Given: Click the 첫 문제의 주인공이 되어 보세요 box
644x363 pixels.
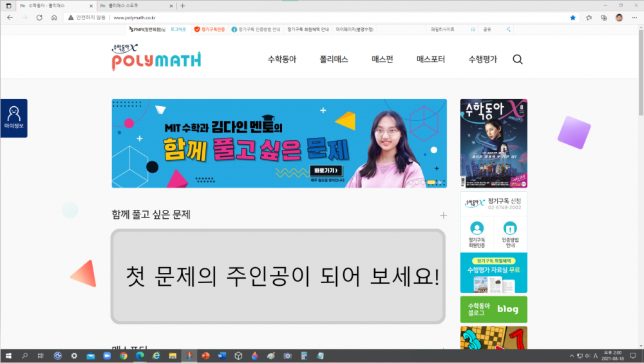Looking at the screenshot, I should click(278, 276).
